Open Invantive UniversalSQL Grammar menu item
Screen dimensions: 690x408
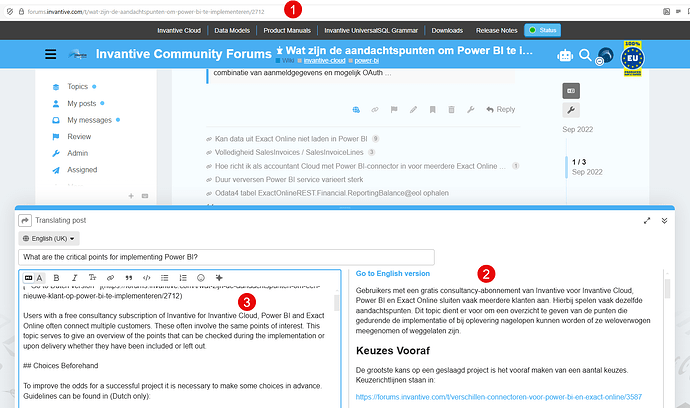[371, 30]
